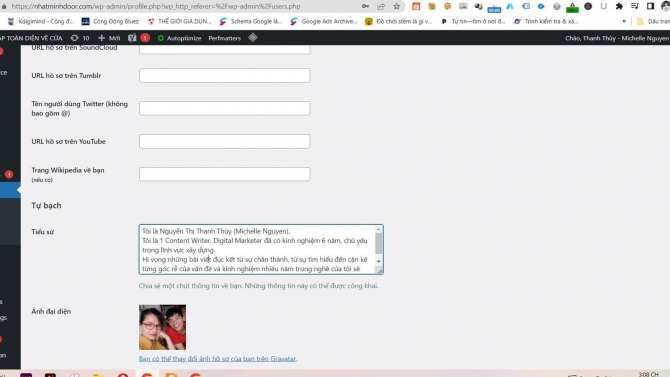Screen dimensions: 670x377
Task: Open the site name item 'TOÀN DIỆN VỀ CỬA'
Action: (x=31, y=38)
